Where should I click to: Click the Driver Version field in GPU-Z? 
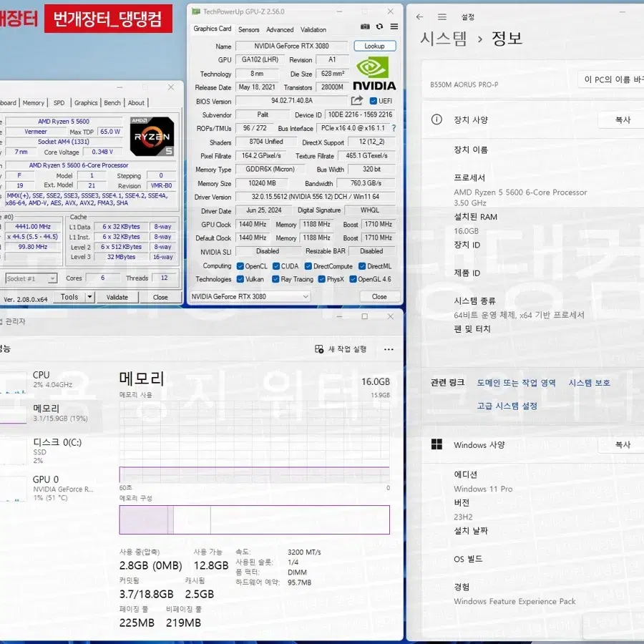[x=315, y=197]
